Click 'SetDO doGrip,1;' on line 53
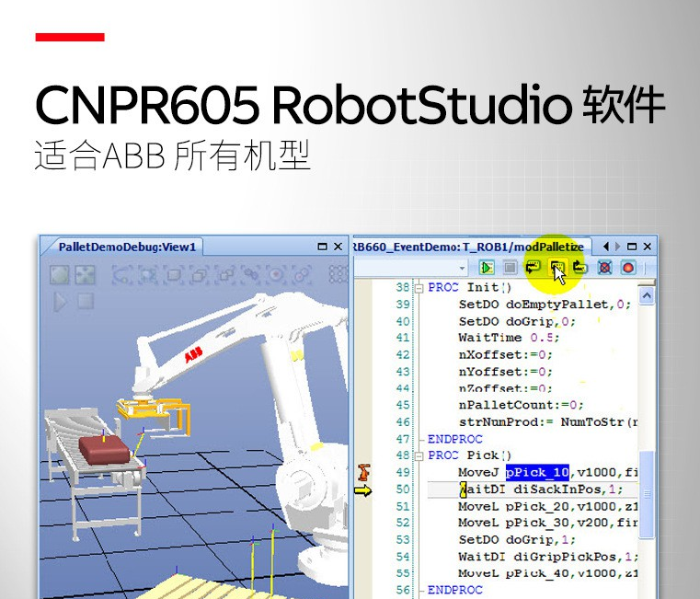700x599 pixels. (517, 539)
